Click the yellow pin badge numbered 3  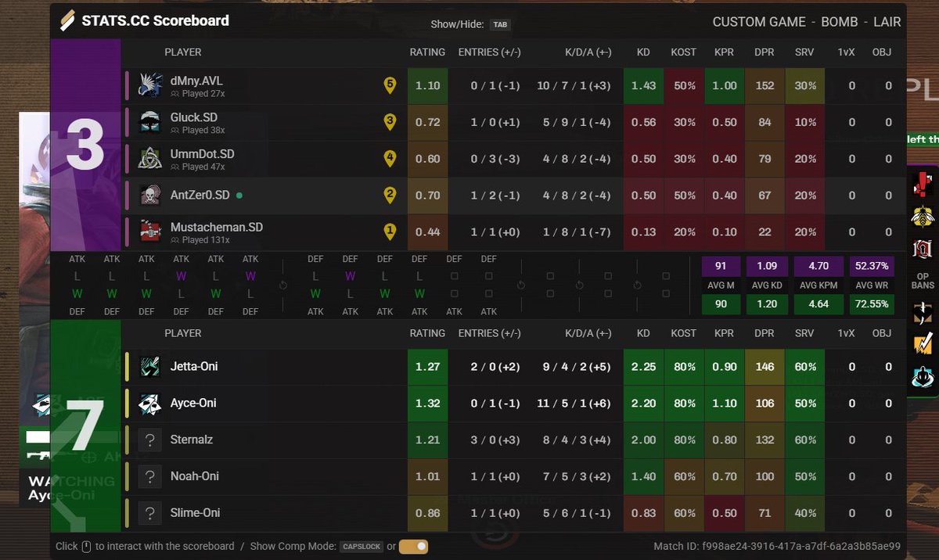coord(390,123)
